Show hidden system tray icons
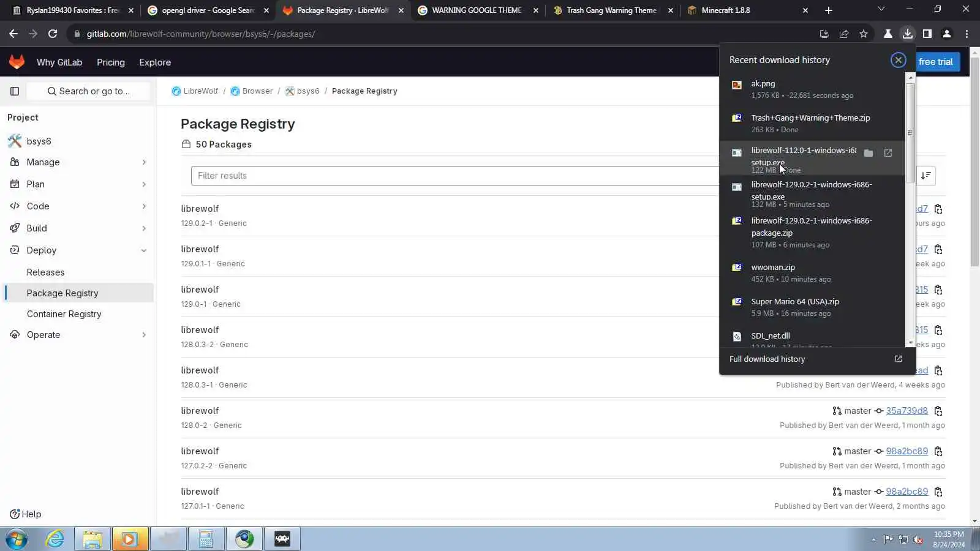The width and height of the screenshot is (980, 551). pyautogui.click(x=873, y=539)
